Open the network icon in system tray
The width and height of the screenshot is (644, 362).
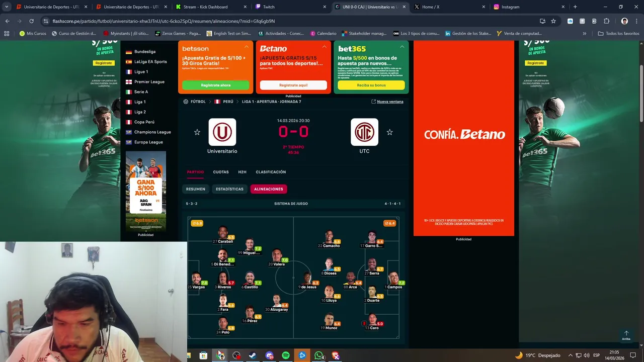[x=578, y=355]
